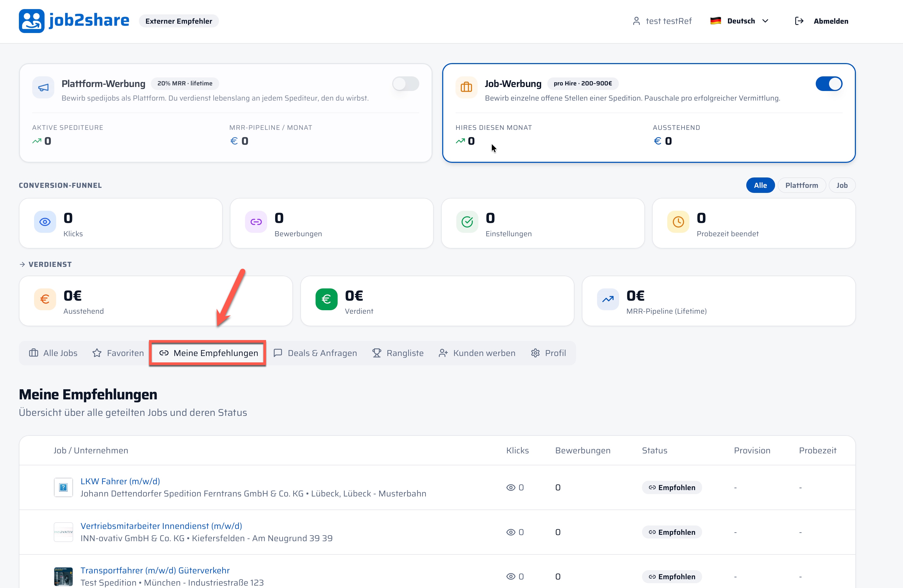This screenshot has width=903, height=588.
Task: Click the eye icon in Vertriebsmitarbeiter Innendienst row
Action: (511, 532)
